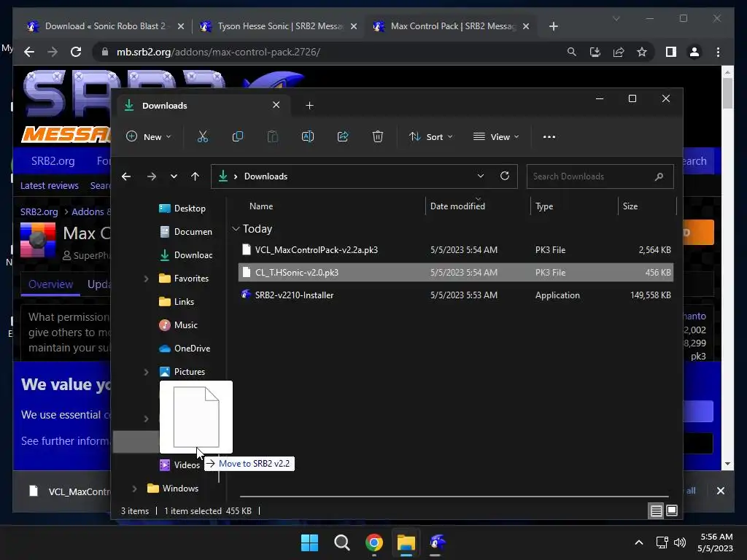
Task: Open a new Chrome tab
Action: tap(553, 26)
